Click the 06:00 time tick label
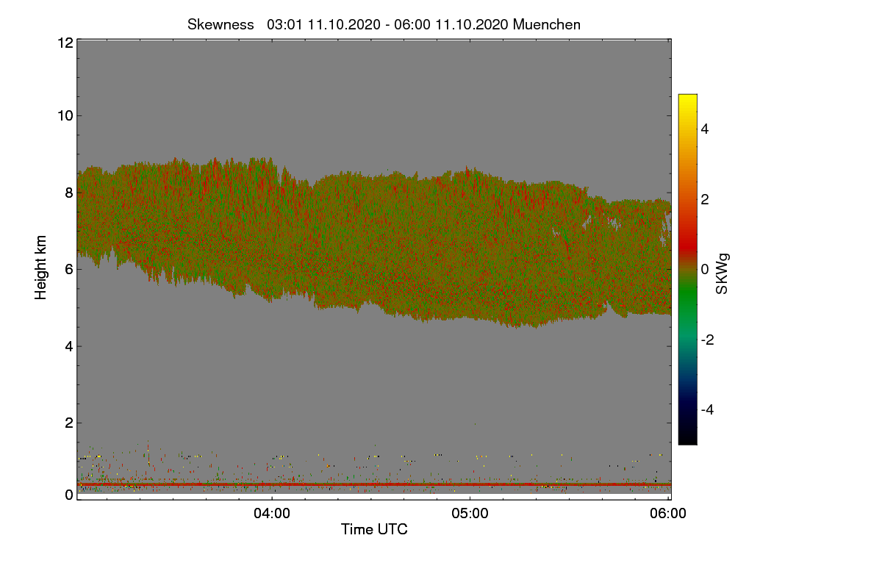Screen dimensions: 882x588 (x=669, y=514)
